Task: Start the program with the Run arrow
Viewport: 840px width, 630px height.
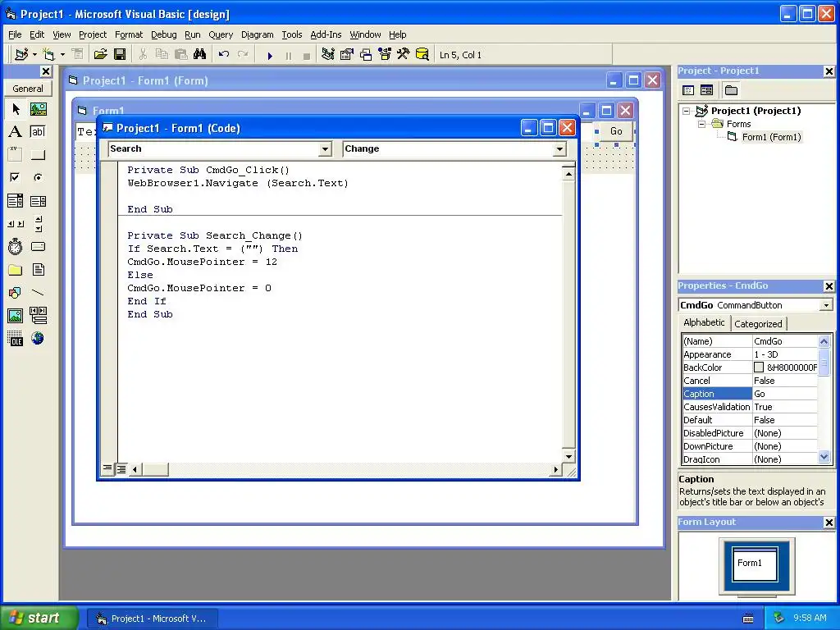Action: click(x=270, y=55)
